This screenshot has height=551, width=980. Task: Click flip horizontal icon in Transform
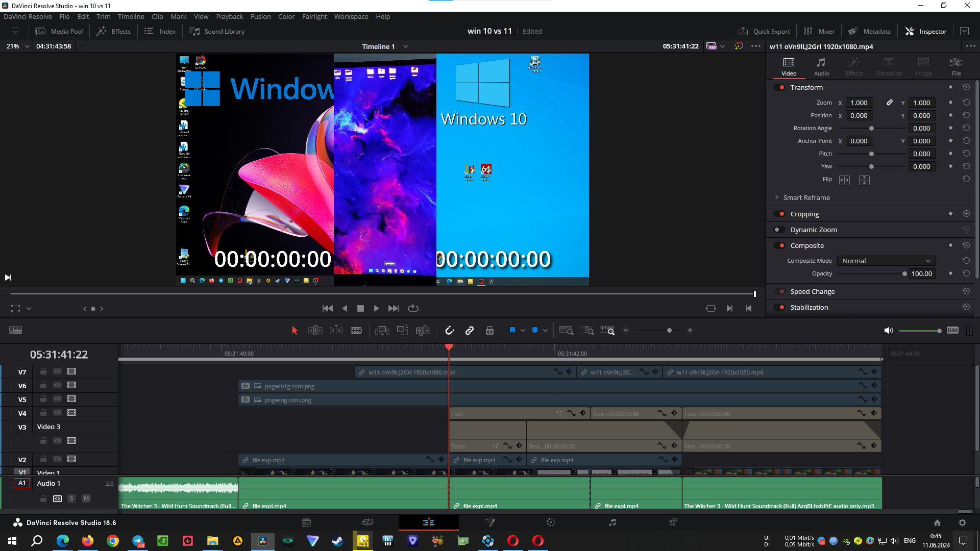pos(845,180)
